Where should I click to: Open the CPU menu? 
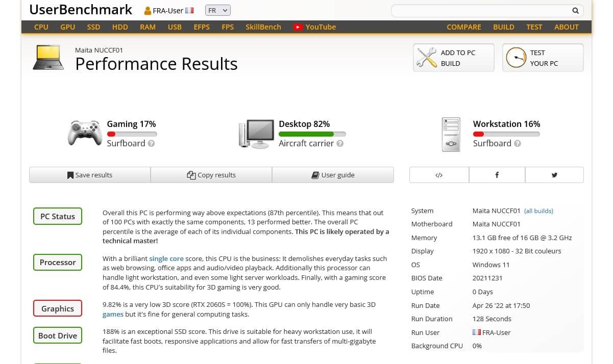click(41, 27)
